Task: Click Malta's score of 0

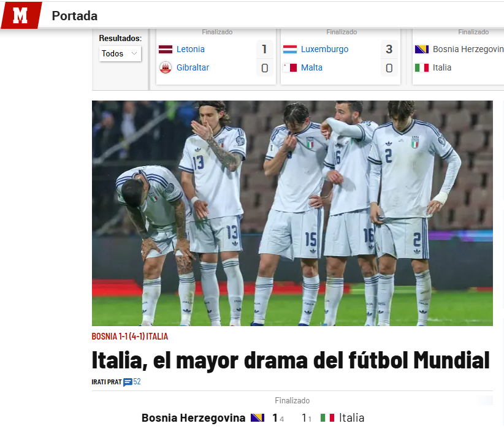Action: click(x=389, y=68)
